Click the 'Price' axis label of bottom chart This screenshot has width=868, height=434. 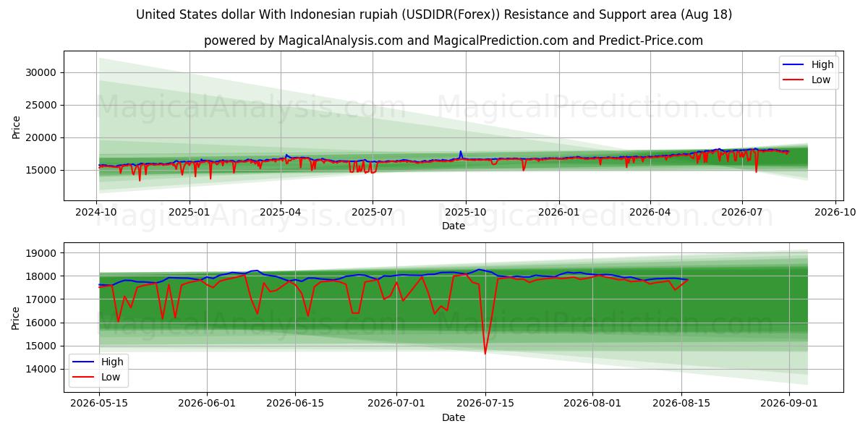coord(17,317)
